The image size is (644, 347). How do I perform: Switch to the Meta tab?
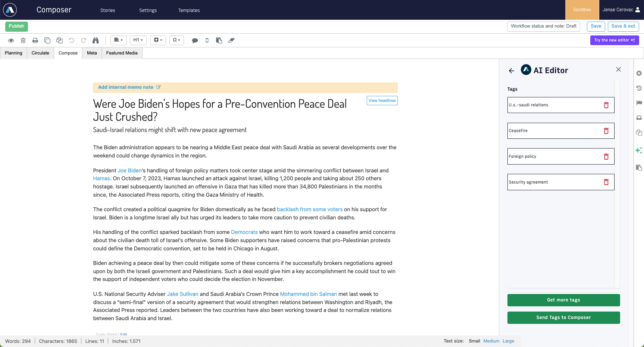92,53
